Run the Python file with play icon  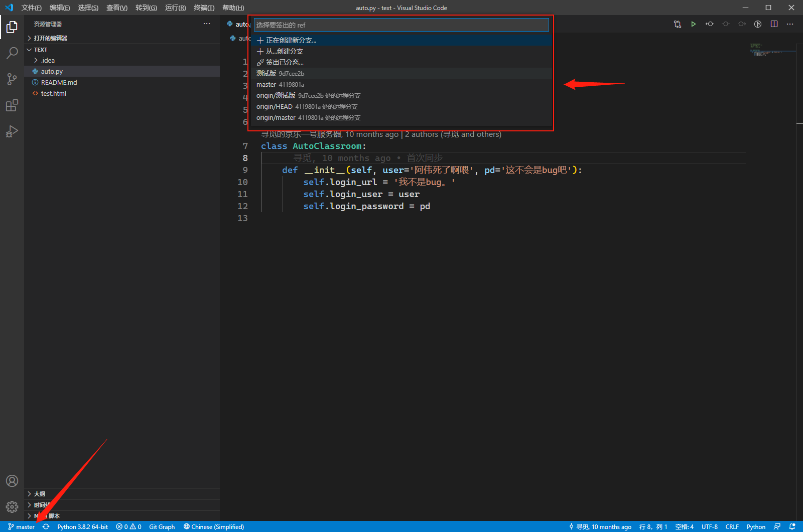tap(694, 24)
